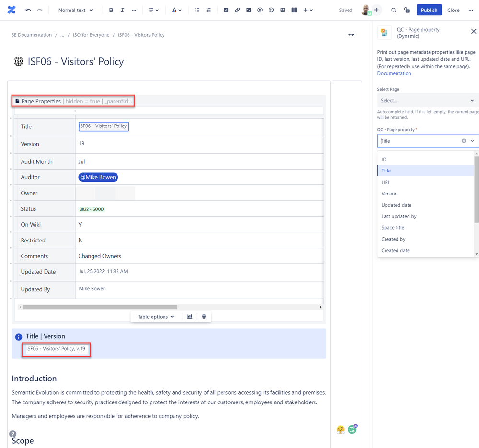Delete the table with trash icon
This screenshot has height=448, width=479.
point(204,317)
